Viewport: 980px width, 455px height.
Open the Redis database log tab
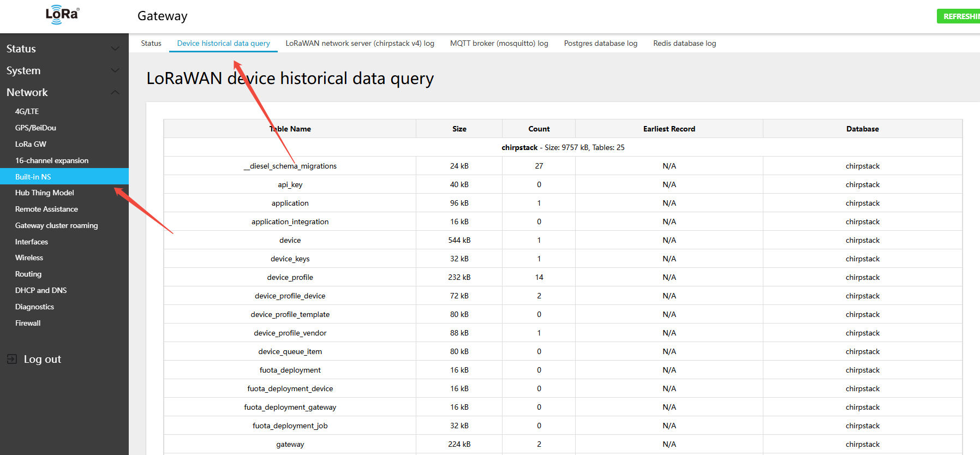tap(684, 43)
